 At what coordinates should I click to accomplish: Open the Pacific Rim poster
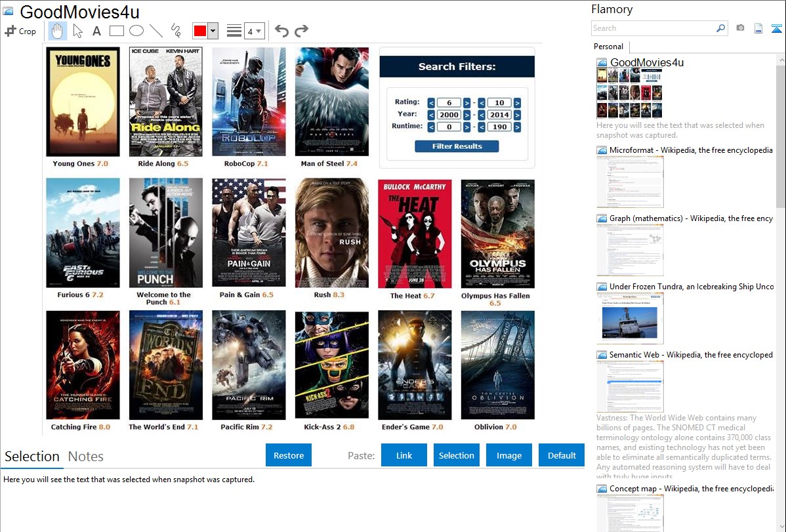(249, 365)
